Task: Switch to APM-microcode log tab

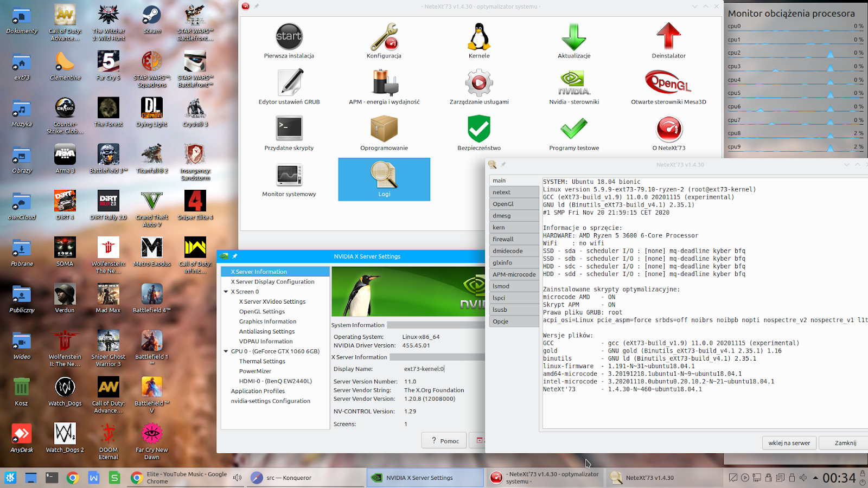Action: tap(514, 274)
